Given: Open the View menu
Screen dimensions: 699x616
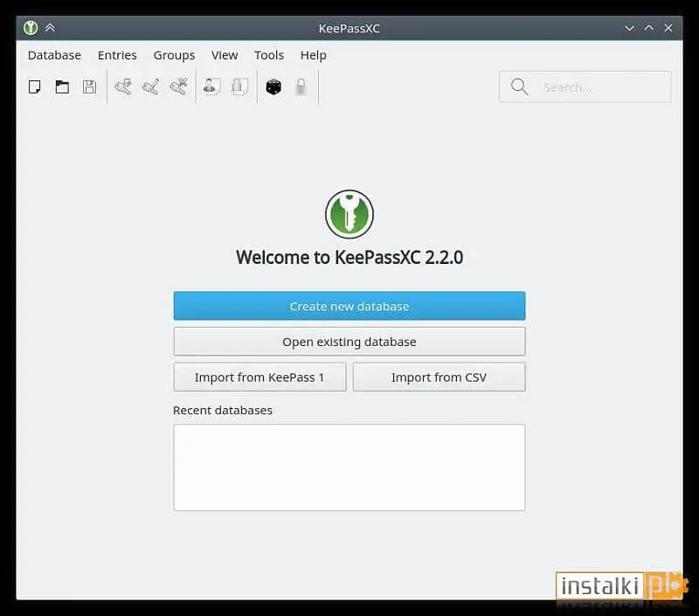Looking at the screenshot, I should (225, 55).
